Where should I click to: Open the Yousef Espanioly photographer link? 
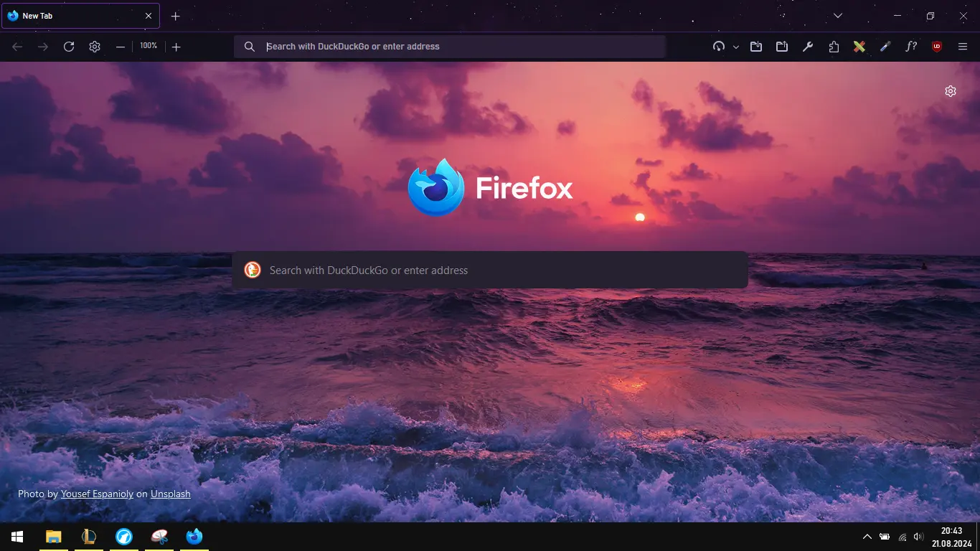pyautogui.click(x=97, y=494)
